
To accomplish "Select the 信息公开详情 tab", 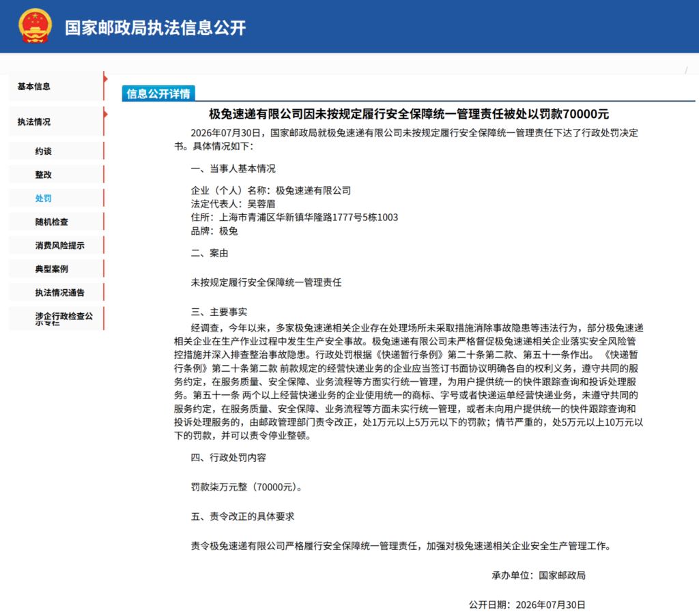I will pos(158,93).
